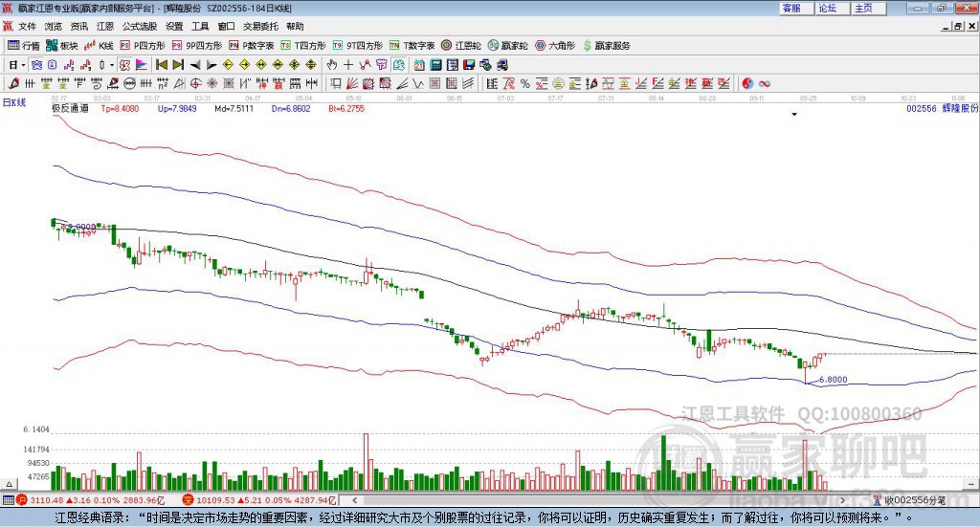Open the 行情 market quotes view

click(x=24, y=46)
